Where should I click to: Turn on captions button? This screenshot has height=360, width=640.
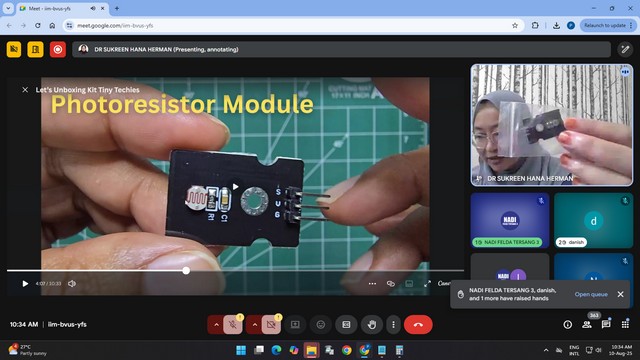tap(346, 325)
